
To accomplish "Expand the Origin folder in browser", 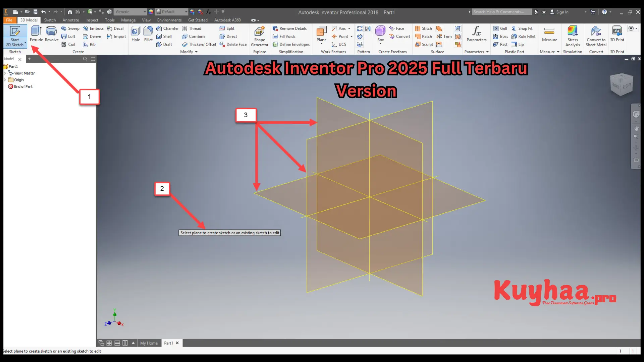I will (x=5, y=79).
